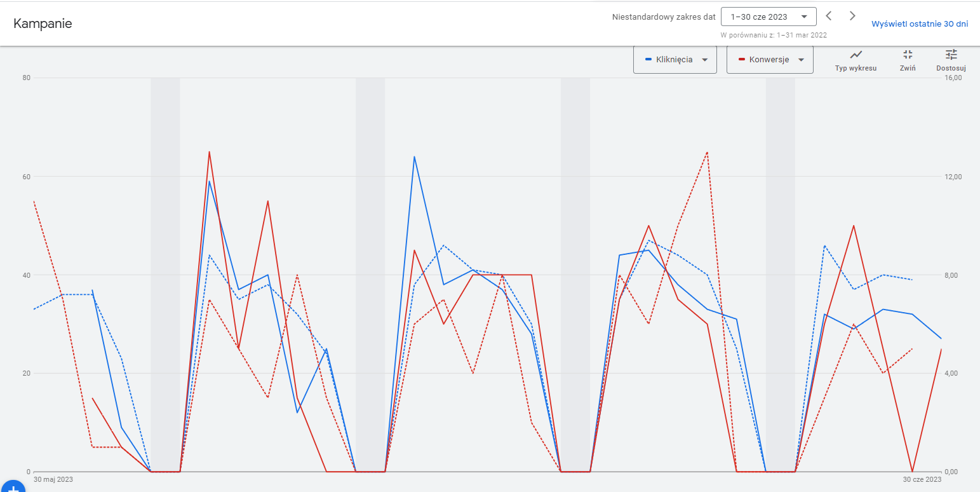This screenshot has width=980, height=492.
Task: Click the red Konwersje color indicator
Action: (742, 60)
